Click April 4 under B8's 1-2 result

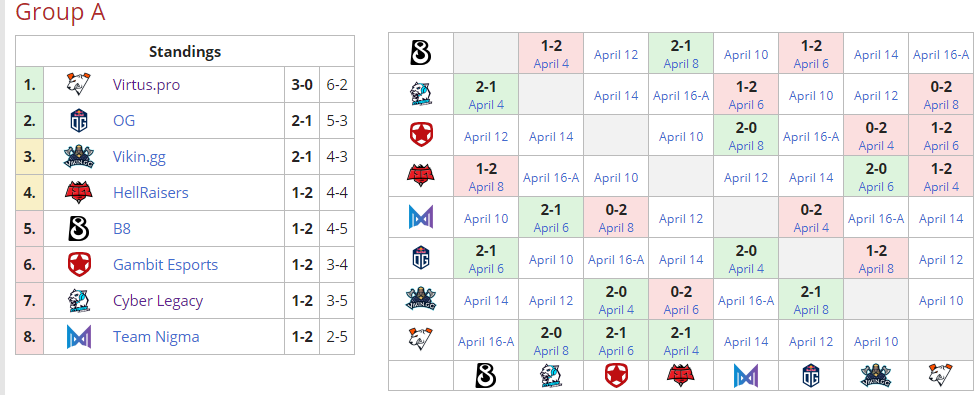coord(551,64)
